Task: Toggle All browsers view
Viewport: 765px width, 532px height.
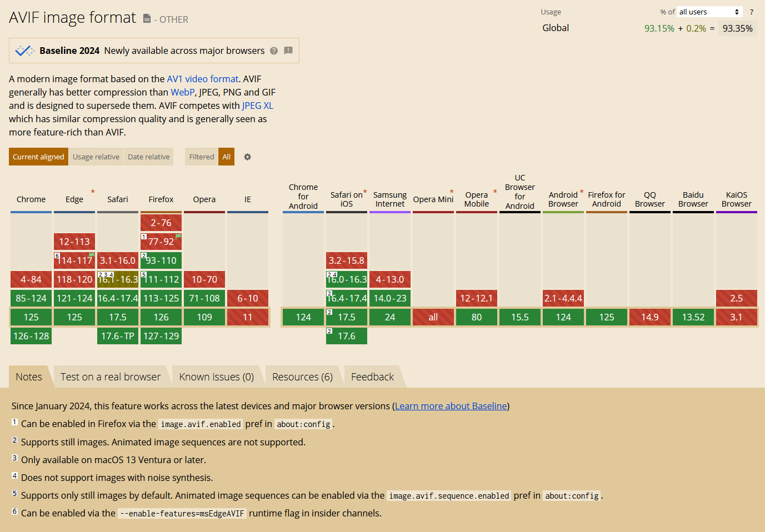Action: click(227, 157)
